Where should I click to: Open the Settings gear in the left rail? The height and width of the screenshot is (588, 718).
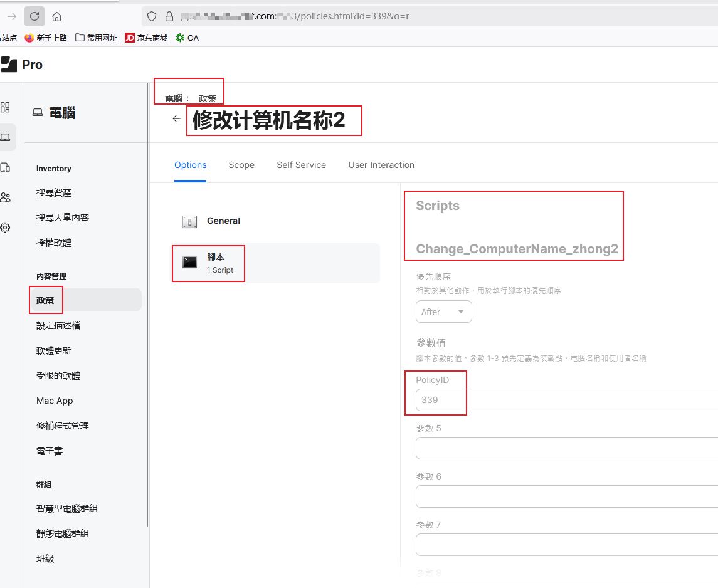point(6,228)
